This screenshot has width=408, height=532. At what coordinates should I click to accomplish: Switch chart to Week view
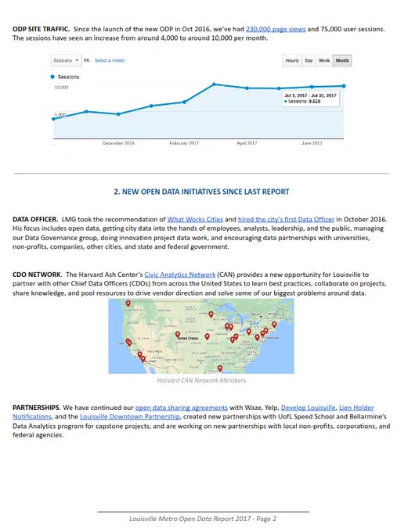[324, 60]
